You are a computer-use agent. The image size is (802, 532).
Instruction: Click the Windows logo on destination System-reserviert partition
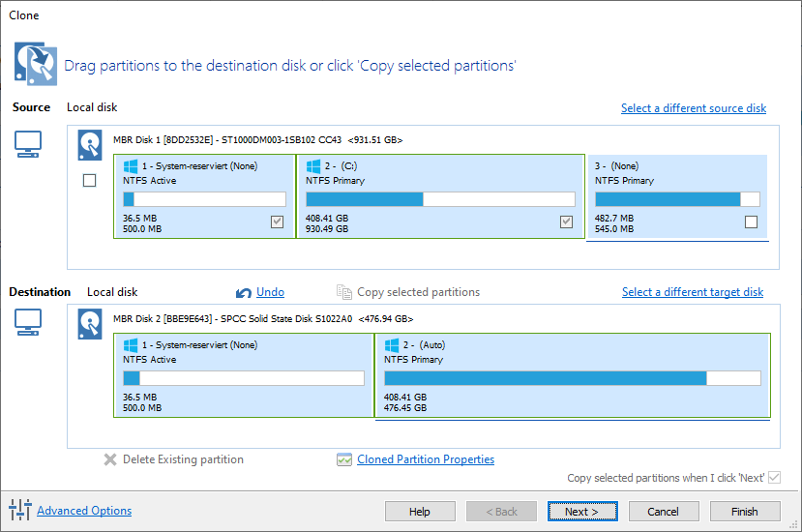point(131,344)
